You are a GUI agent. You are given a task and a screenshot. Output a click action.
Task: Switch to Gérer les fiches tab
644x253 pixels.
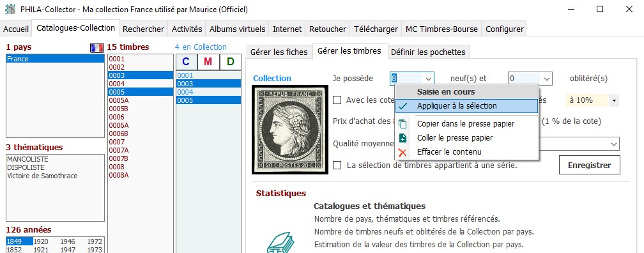[x=279, y=52]
